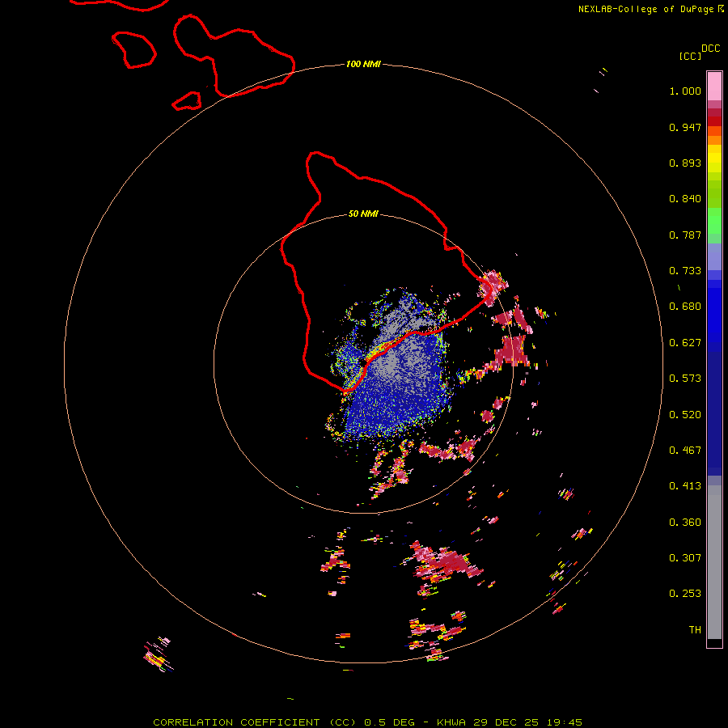728x728 pixels.
Task: Click the [CC] unit label above legend
Action: point(690,56)
